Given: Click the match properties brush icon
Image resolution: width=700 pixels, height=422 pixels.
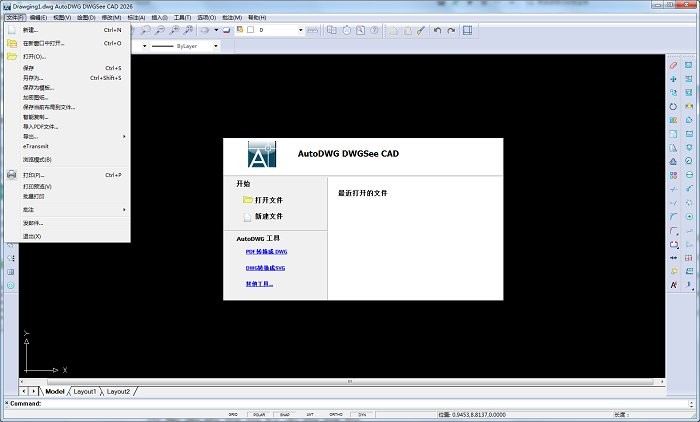Looking at the screenshot, I should (x=421, y=31).
